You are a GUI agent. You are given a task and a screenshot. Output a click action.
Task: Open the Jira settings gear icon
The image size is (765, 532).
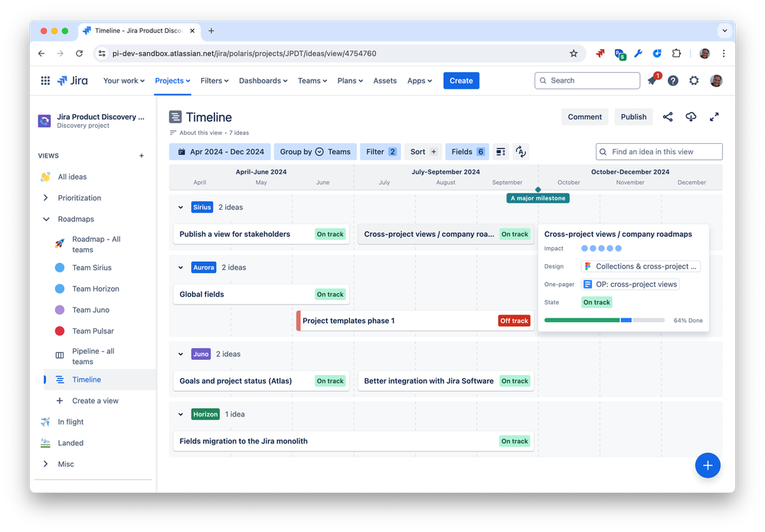pyautogui.click(x=694, y=80)
